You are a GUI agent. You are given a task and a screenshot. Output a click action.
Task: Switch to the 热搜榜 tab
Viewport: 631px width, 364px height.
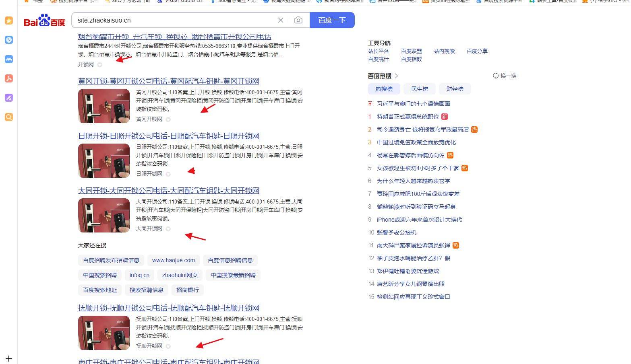point(384,89)
